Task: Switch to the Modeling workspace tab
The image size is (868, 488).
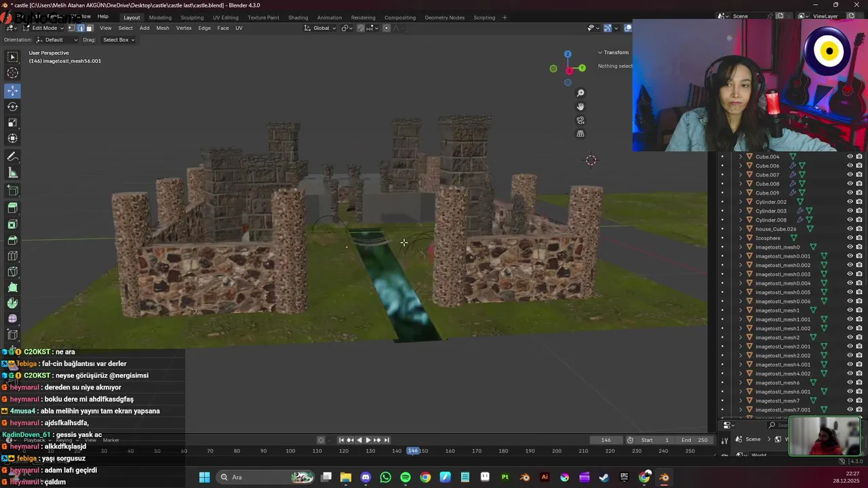Action: click(x=160, y=18)
